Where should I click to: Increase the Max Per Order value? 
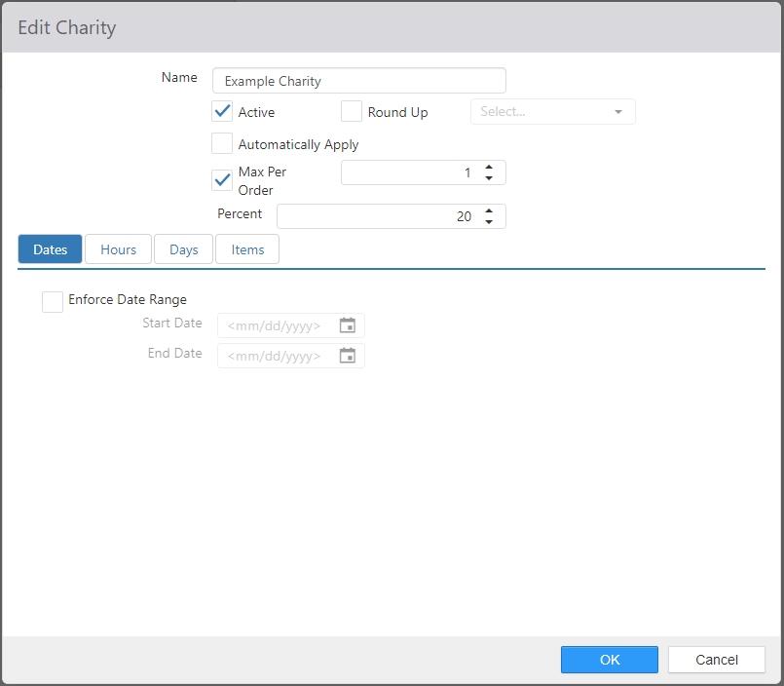(489, 168)
